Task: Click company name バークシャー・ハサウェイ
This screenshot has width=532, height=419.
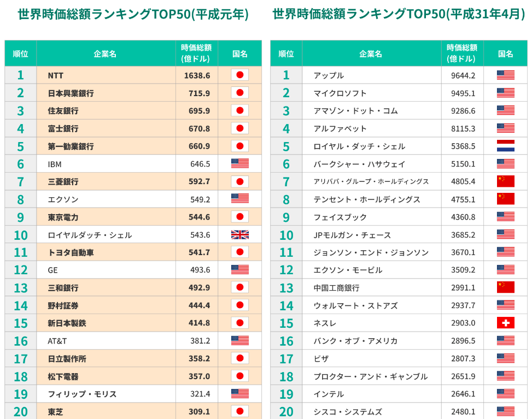Action: coord(359,164)
